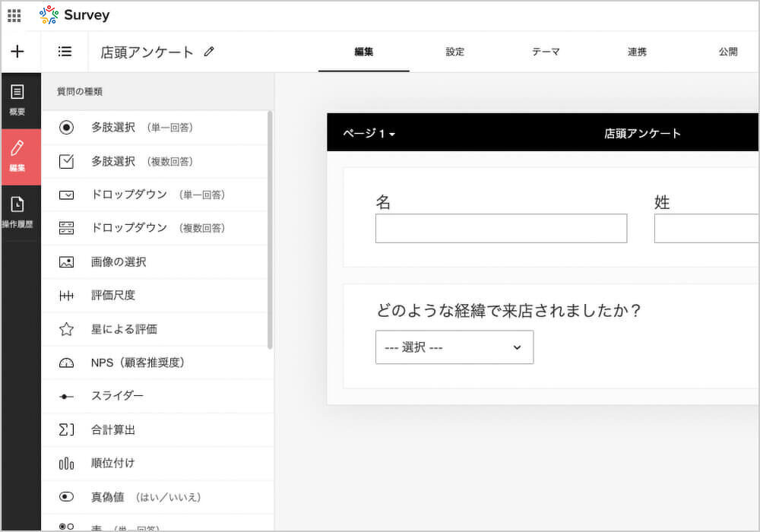Screen dimensions: 760x532
Task: Add a 星による評価 star rating question
Action: coord(124,329)
